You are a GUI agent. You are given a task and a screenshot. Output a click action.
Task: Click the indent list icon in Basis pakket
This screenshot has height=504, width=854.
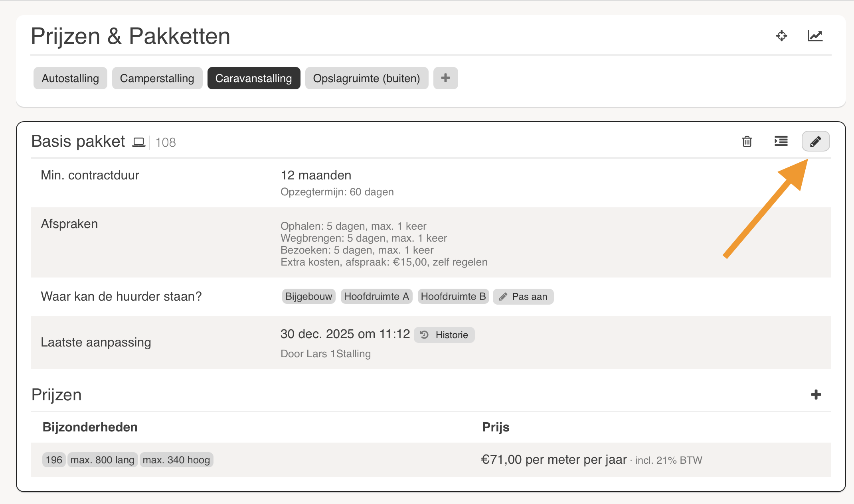click(x=781, y=141)
